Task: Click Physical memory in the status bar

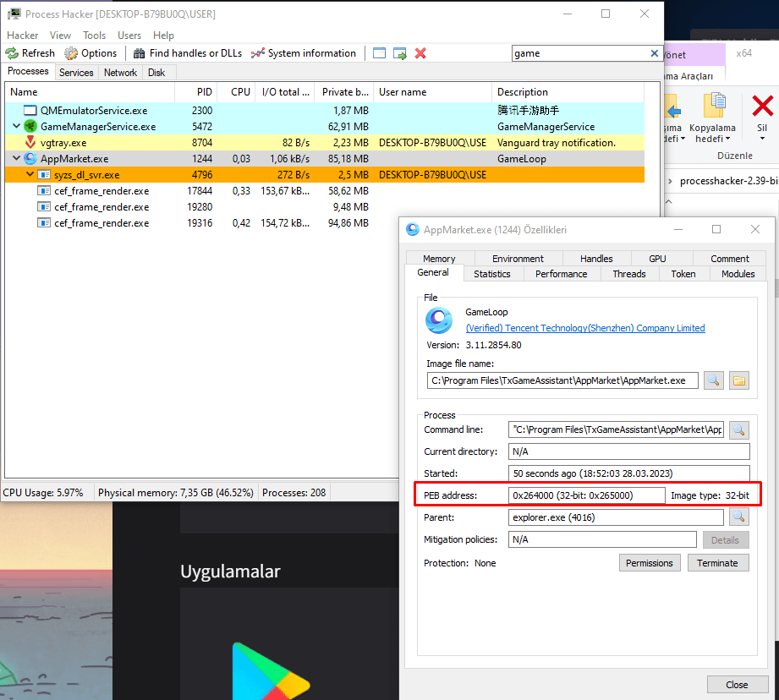Action: (176, 493)
